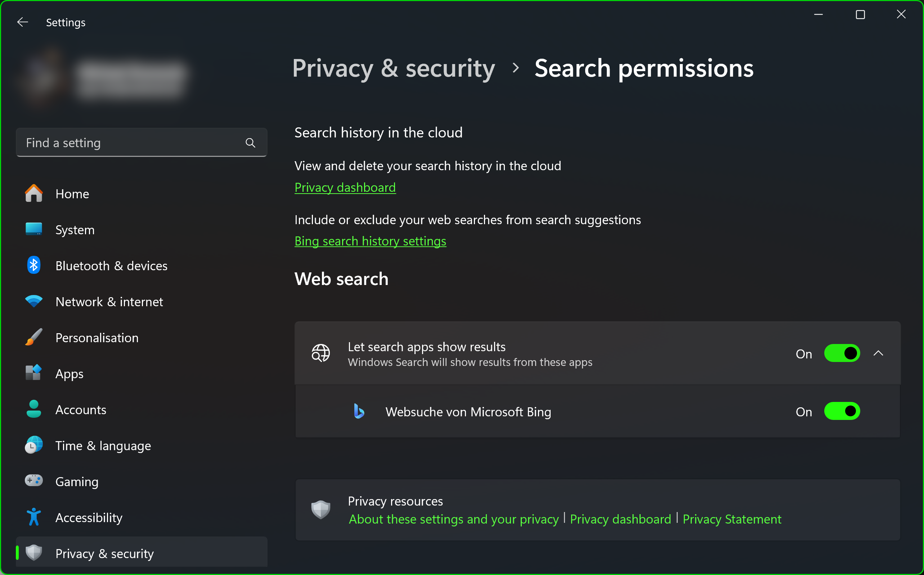Select Apps in the sidebar
The image size is (924, 575).
[69, 373]
